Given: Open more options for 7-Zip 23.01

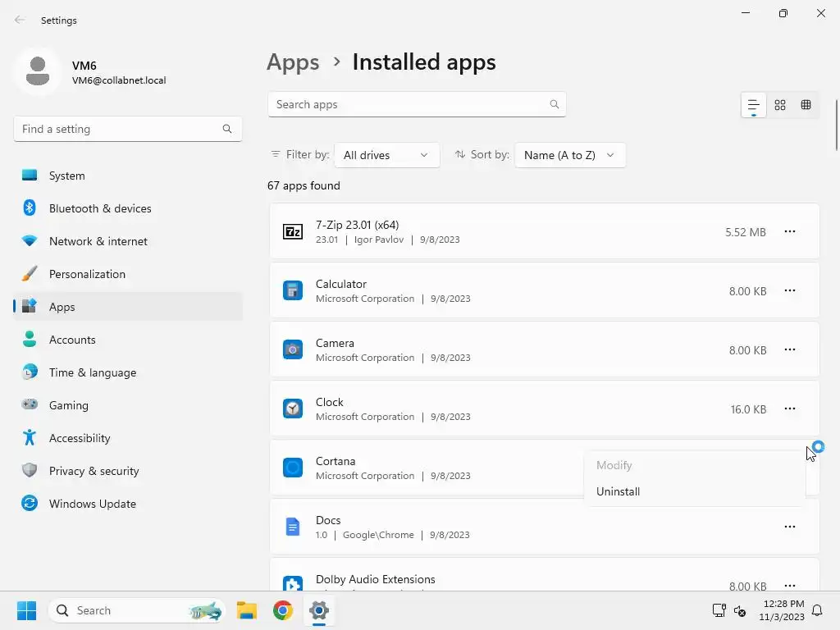Looking at the screenshot, I should (x=789, y=232).
